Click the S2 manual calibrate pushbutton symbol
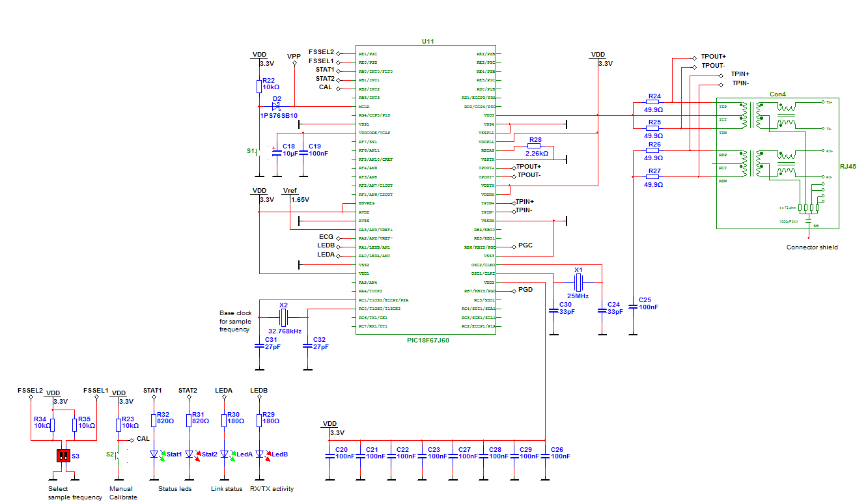This screenshot has height=502, width=868. pos(118,454)
